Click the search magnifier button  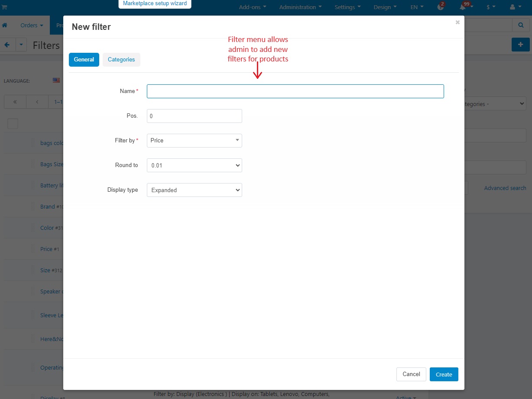[521, 26]
